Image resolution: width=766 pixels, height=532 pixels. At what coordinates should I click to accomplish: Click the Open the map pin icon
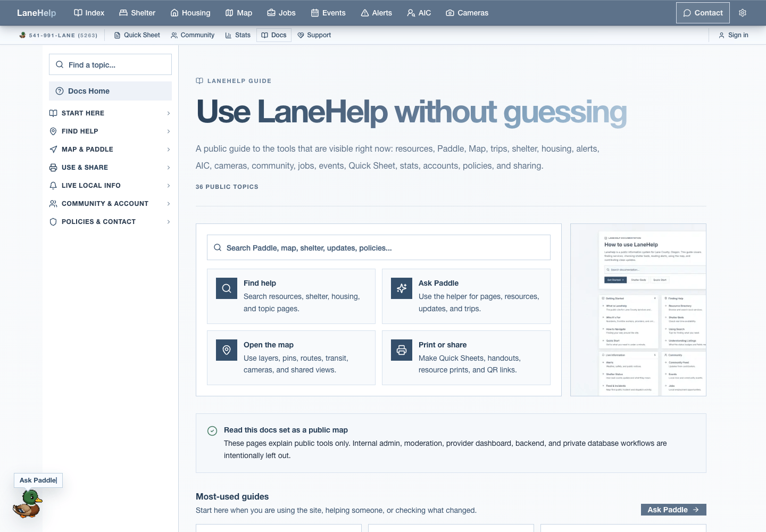(227, 350)
